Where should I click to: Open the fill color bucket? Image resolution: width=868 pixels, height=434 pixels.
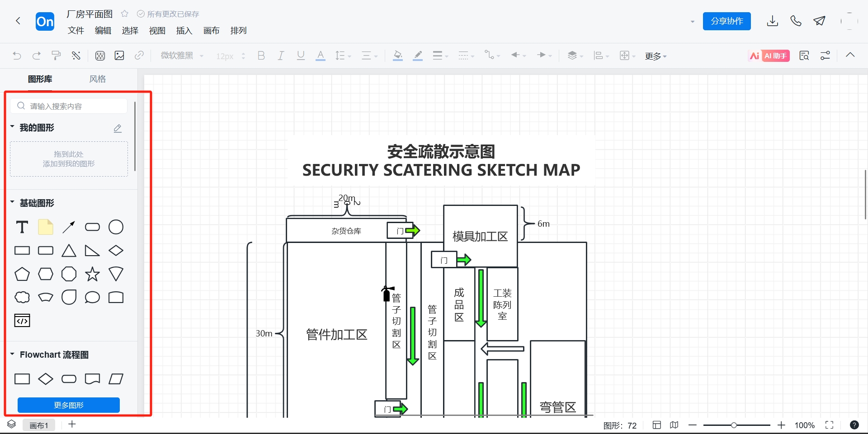click(398, 56)
